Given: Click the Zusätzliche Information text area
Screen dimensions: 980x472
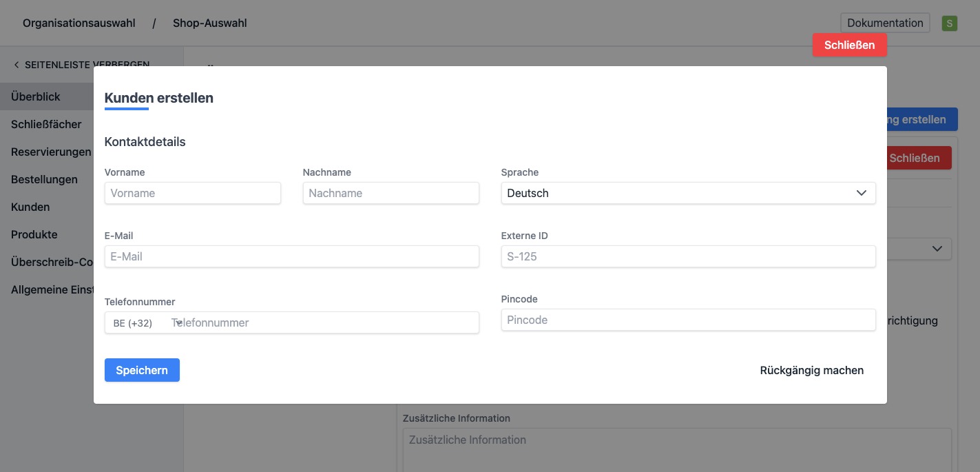Looking at the screenshot, I should click(676, 448).
